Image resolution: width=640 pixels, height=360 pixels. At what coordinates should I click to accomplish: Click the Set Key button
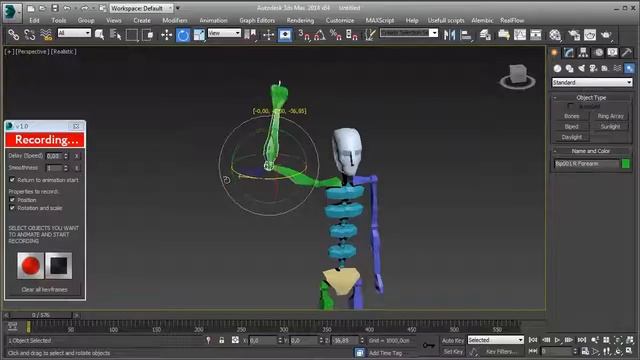[453, 351]
